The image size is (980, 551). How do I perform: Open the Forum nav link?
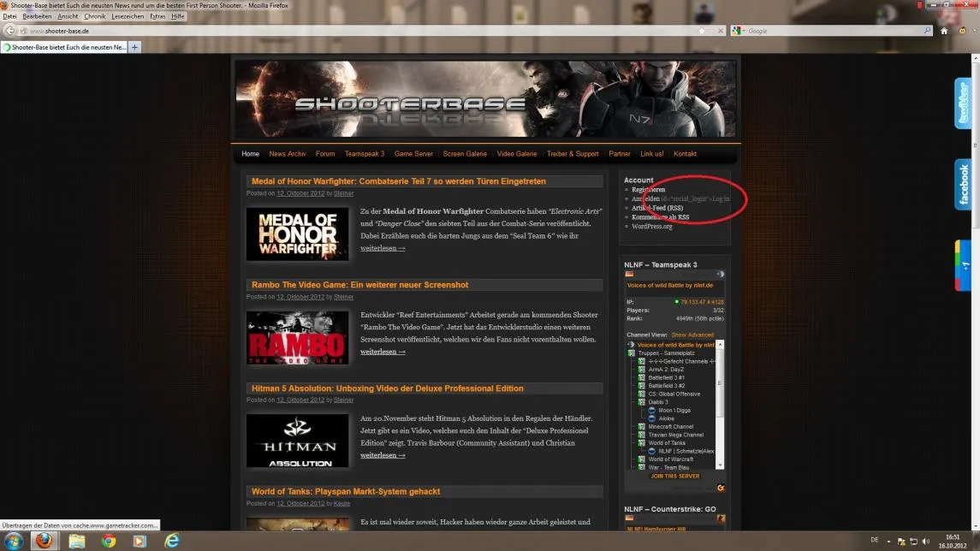click(x=325, y=154)
